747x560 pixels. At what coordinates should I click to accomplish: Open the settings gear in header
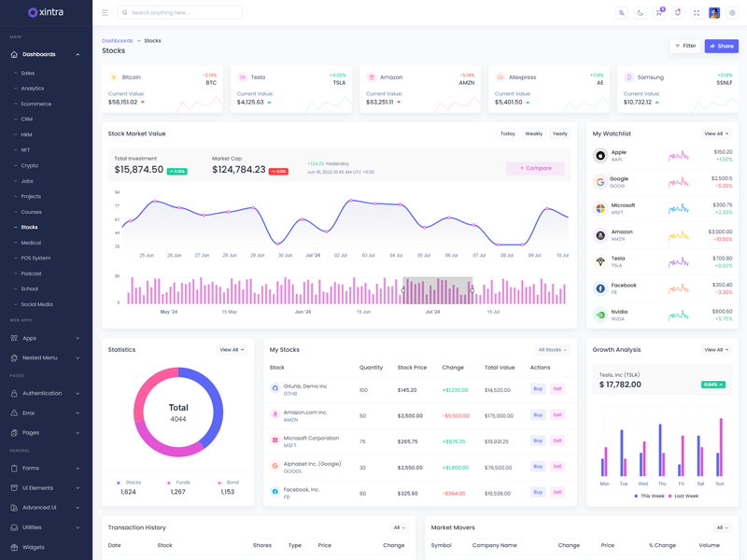733,13
